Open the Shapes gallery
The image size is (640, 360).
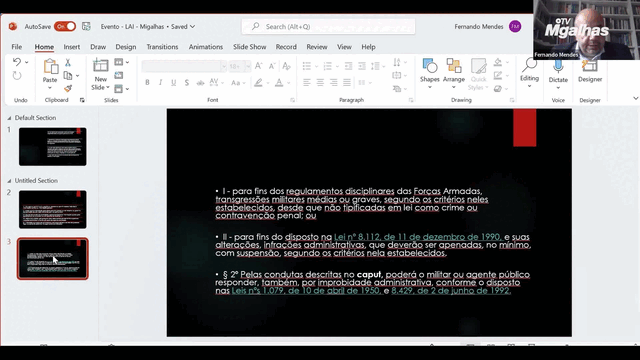pos(429,73)
